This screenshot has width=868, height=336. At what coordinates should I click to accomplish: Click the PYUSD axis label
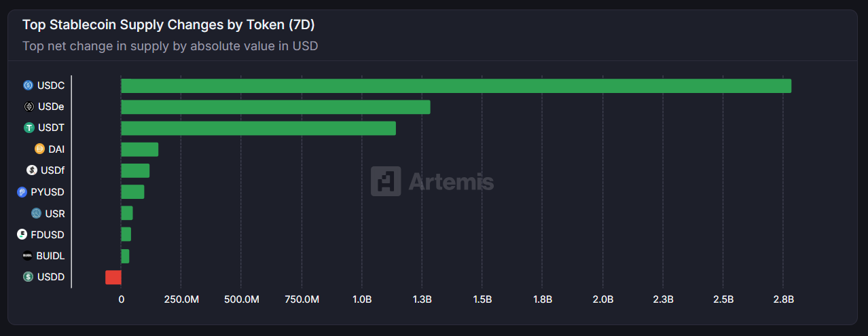coord(48,192)
